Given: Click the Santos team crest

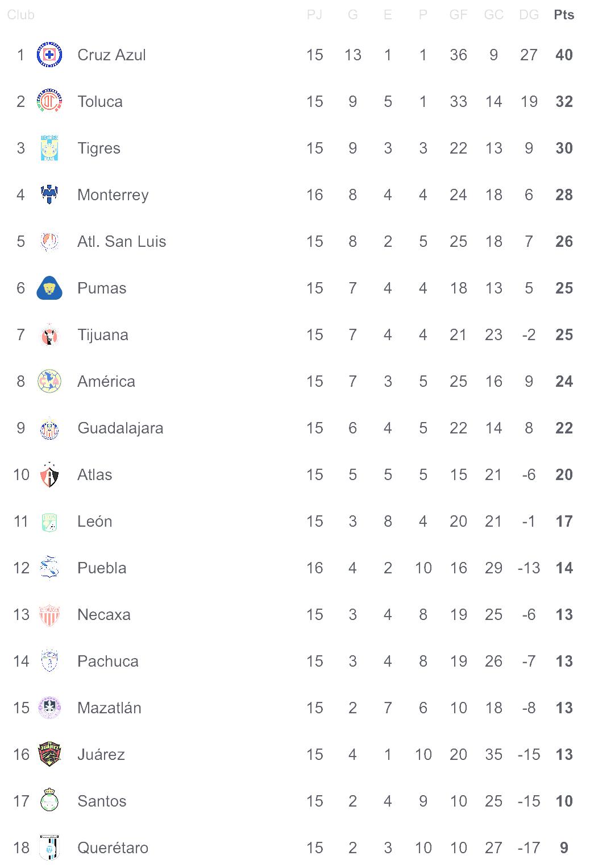Looking at the screenshot, I should point(49,801).
